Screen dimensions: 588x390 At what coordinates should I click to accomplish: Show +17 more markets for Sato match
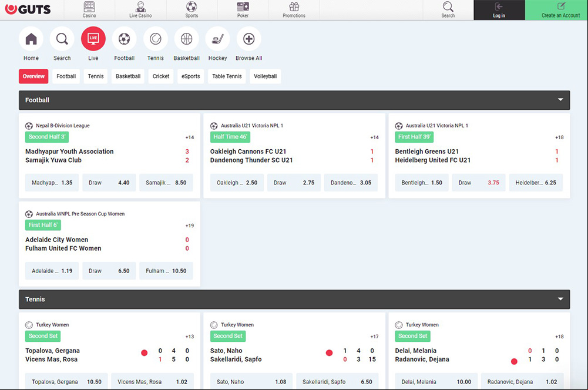375,337
